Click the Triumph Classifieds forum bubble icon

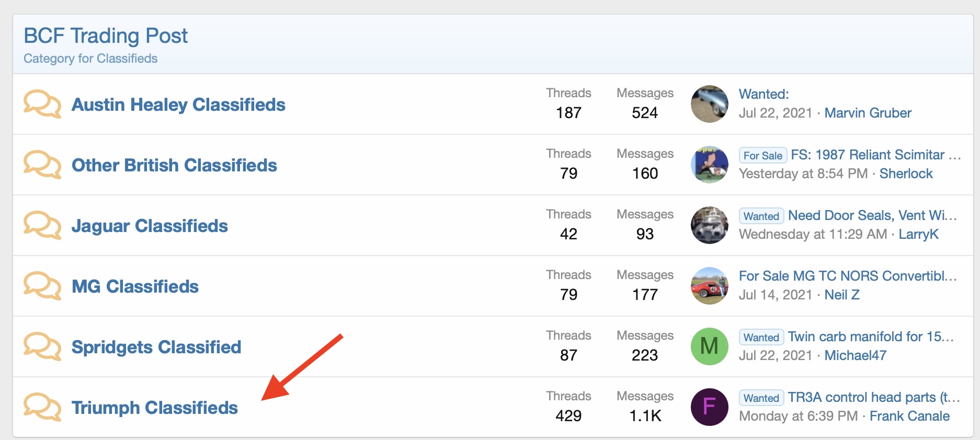point(42,407)
